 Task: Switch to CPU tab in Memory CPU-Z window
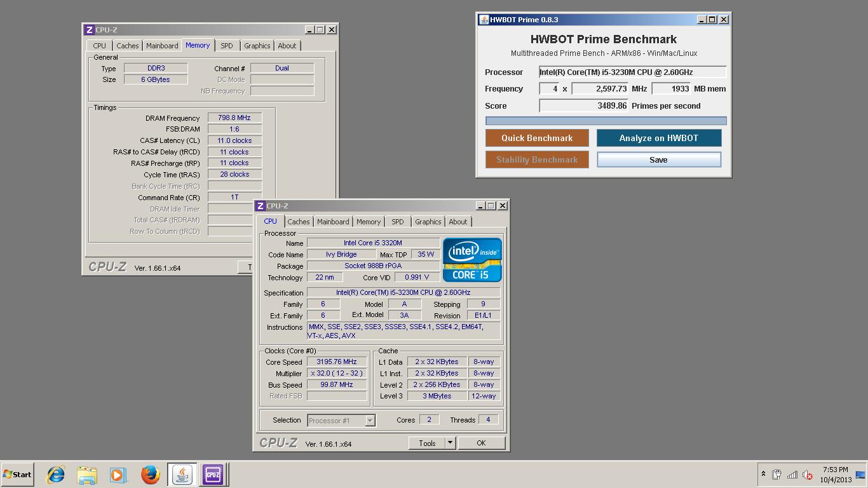100,46
